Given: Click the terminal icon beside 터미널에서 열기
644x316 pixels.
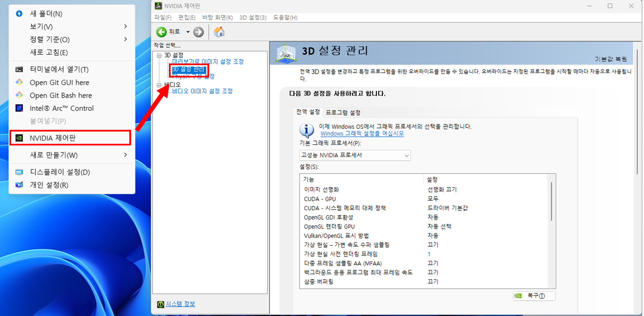Looking at the screenshot, I should click(19, 69).
